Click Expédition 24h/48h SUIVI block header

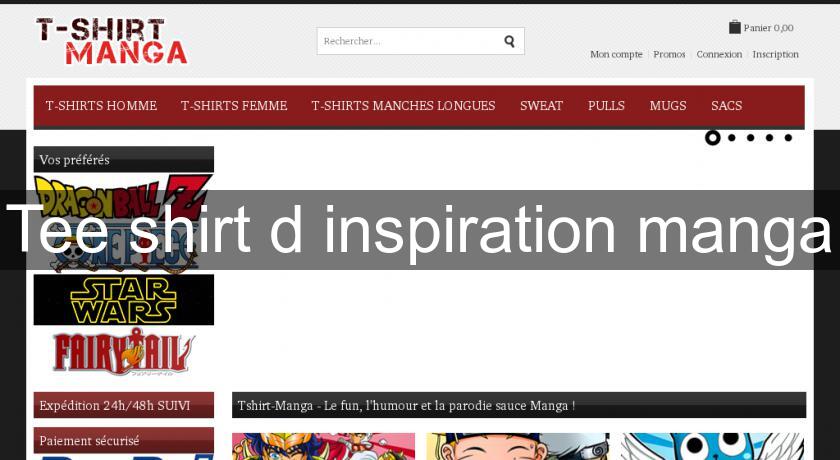tap(123, 405)
